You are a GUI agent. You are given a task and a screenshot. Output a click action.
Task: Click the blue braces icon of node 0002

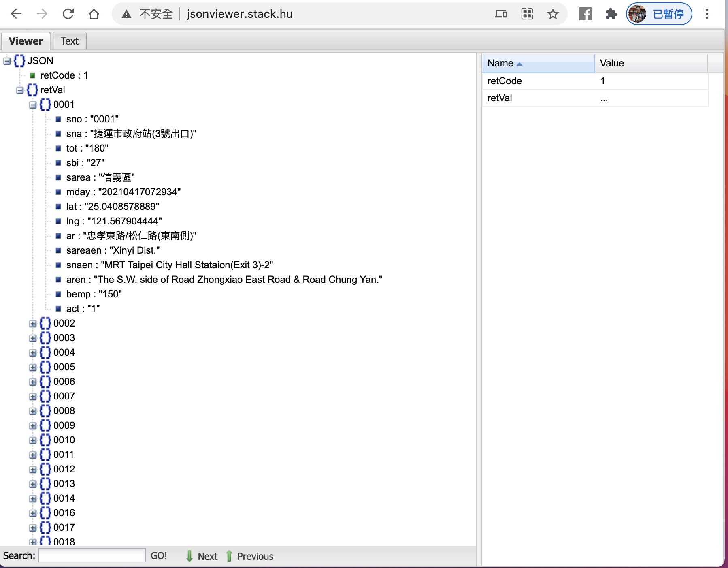pyautogui.click(x=45, y=323)
